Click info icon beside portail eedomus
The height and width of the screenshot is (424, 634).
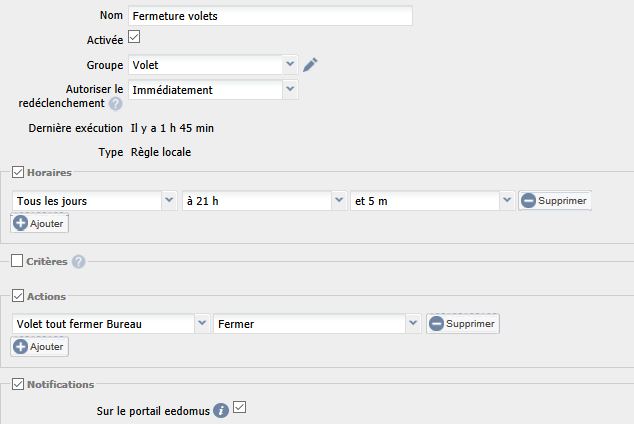pyautogui.click(x=221, y=411)
